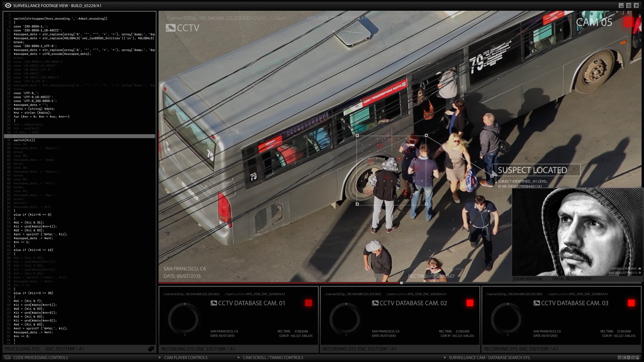Toggle the red record indicator on Cam. 01

pos(309,303)
